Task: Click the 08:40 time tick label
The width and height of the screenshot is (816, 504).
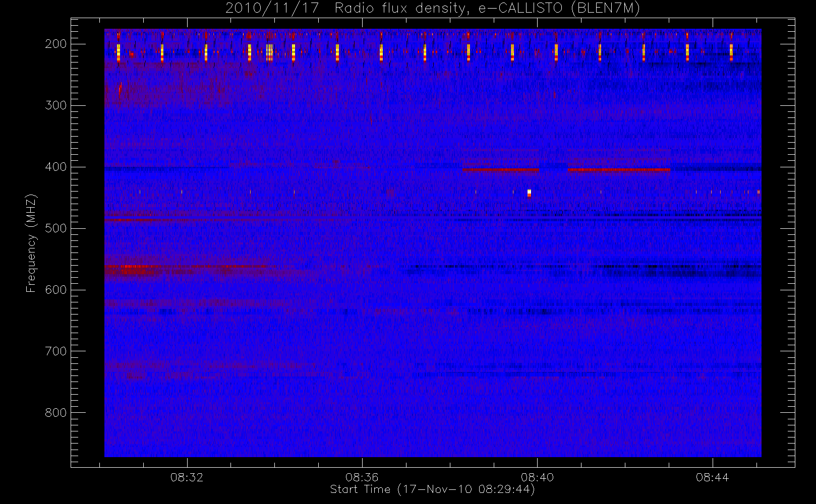Action: pyautogui.click(x=537, y=477)
